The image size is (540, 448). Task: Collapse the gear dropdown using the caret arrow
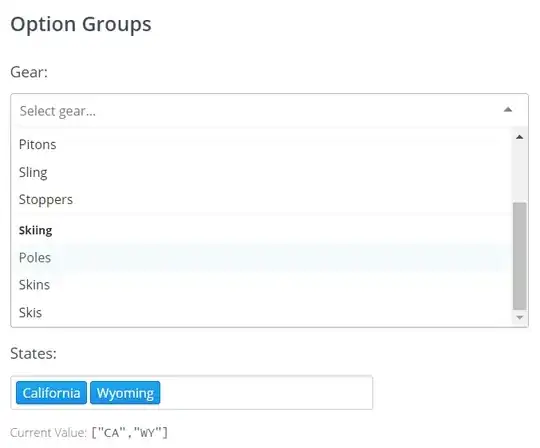click(x=508, y=110)
